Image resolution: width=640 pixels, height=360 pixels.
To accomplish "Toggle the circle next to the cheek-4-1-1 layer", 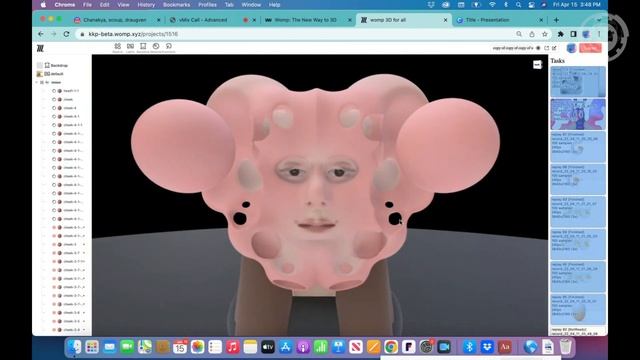I will tap(54, 125).
